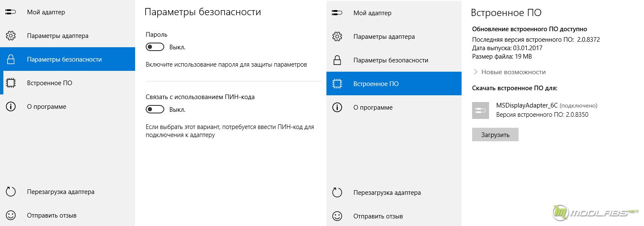Image resolution: width=644 pixels, height=226 pixels.
Task: Go to Параметры адаптера in right sidebar
Action: 384,37
